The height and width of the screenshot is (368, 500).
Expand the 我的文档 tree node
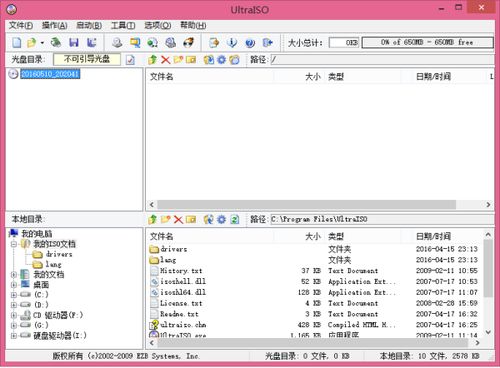pyautogui.click(x=14, y=275)
